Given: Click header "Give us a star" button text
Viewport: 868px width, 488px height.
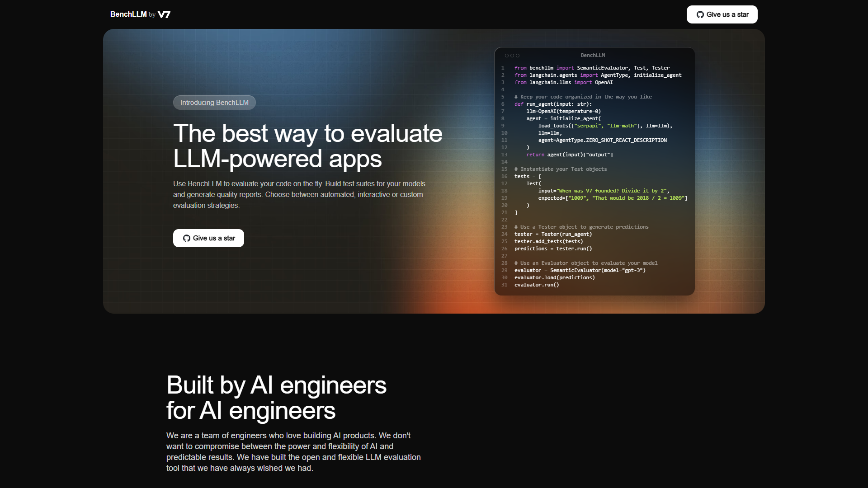Looking at the screenshot, I should (x=727, y=14).
